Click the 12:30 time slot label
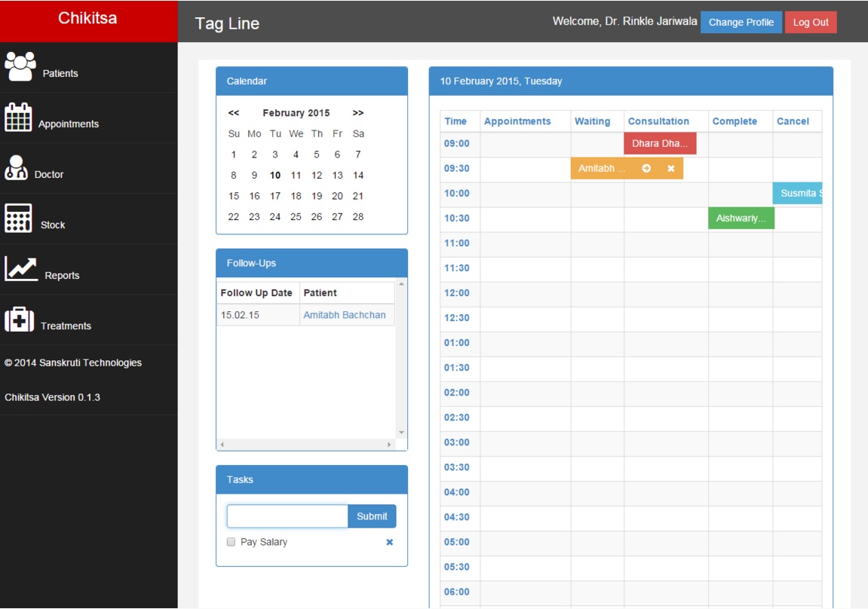The width and height of the screenshot is (868, 609). click(x=457, y=317)
